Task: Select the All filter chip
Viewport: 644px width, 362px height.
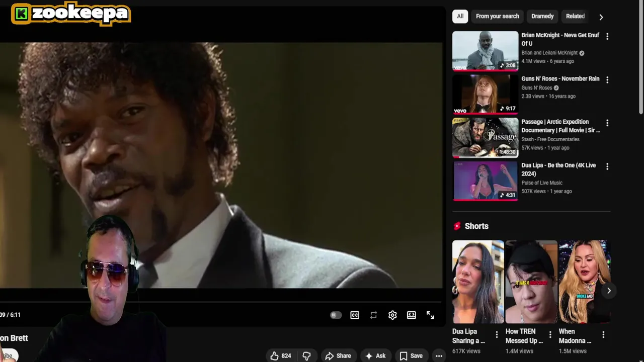Action: tap(460, 16)
